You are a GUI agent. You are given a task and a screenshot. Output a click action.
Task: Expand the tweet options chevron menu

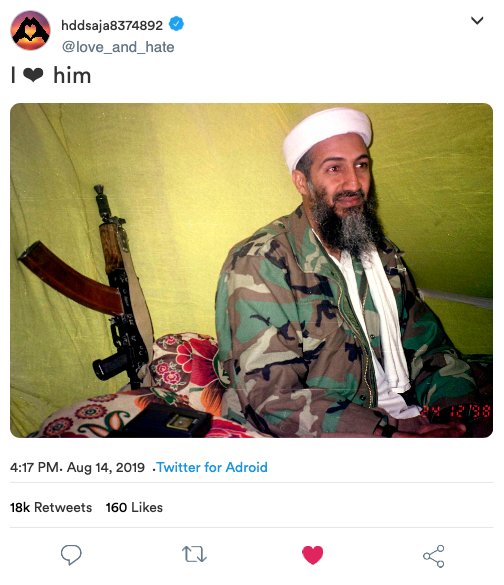[477, 21]
